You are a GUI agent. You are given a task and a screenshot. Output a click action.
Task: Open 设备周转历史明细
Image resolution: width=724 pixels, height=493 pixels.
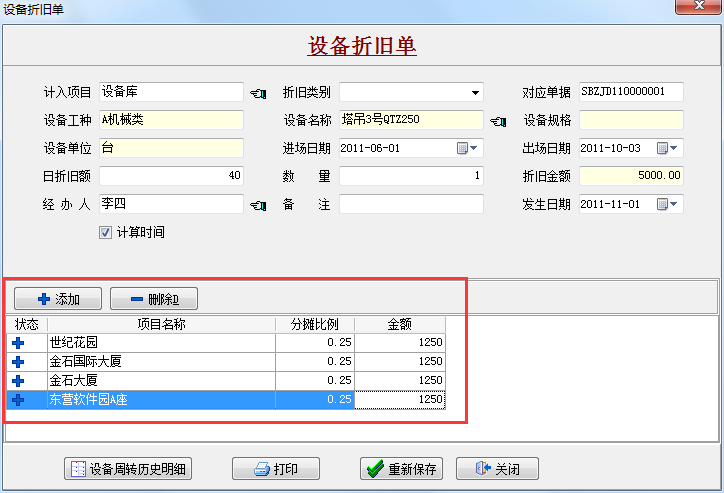click(128, 469)
